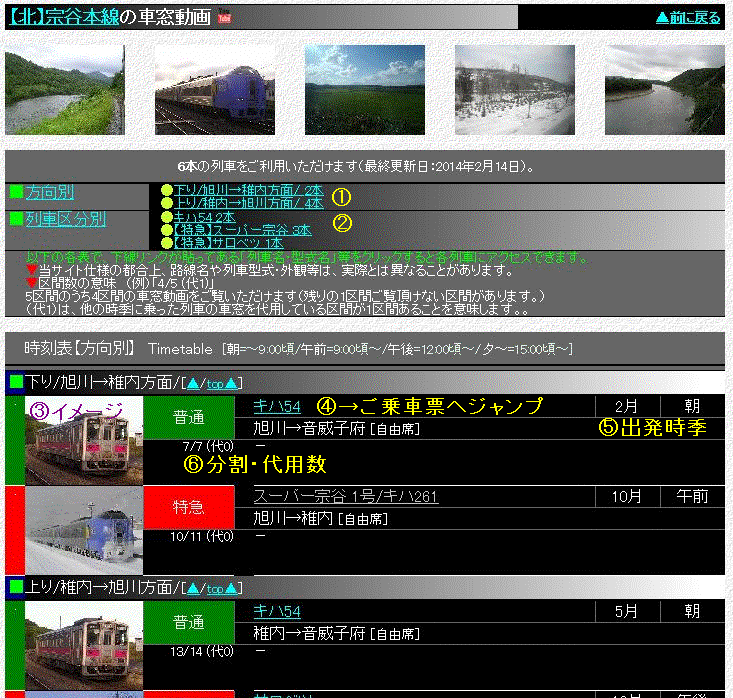Go back via ▲前に戻る link
The width and height of the screenshot is (733, 698).
(x=688, y=18)
